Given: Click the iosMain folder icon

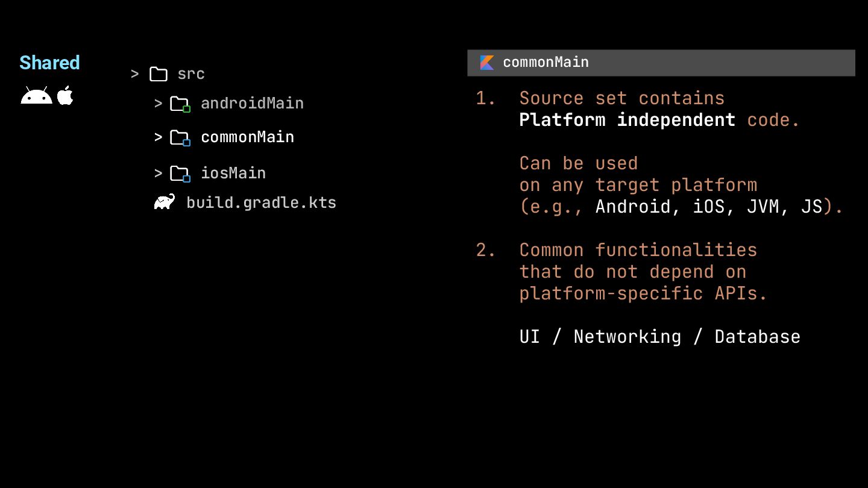Looking at the screenshot, I should click(x=180, y=174).
